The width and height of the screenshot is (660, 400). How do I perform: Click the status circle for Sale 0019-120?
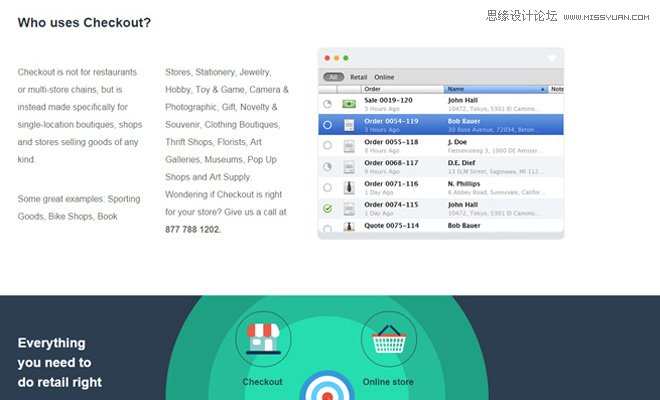(327, 104)
